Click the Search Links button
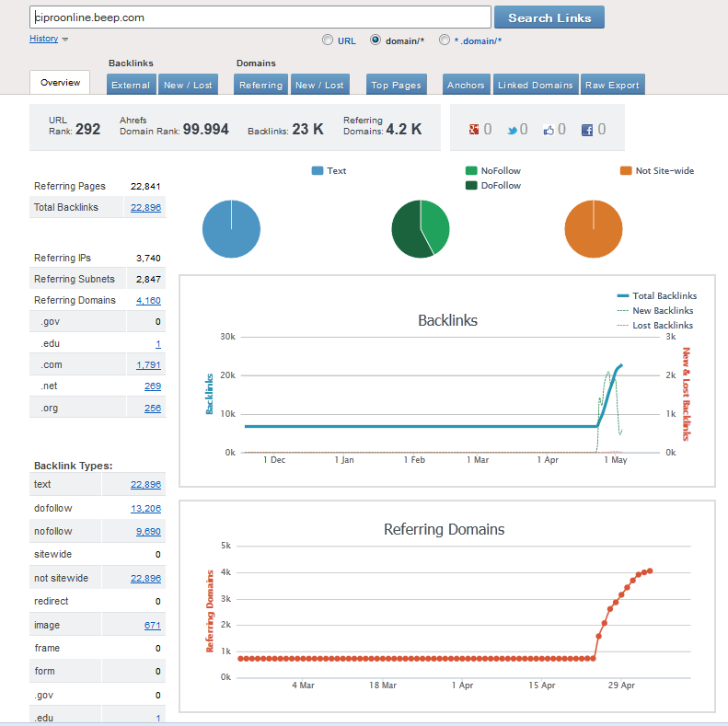The height and width of the screenshot is (726, 728). tap(549, 17)
